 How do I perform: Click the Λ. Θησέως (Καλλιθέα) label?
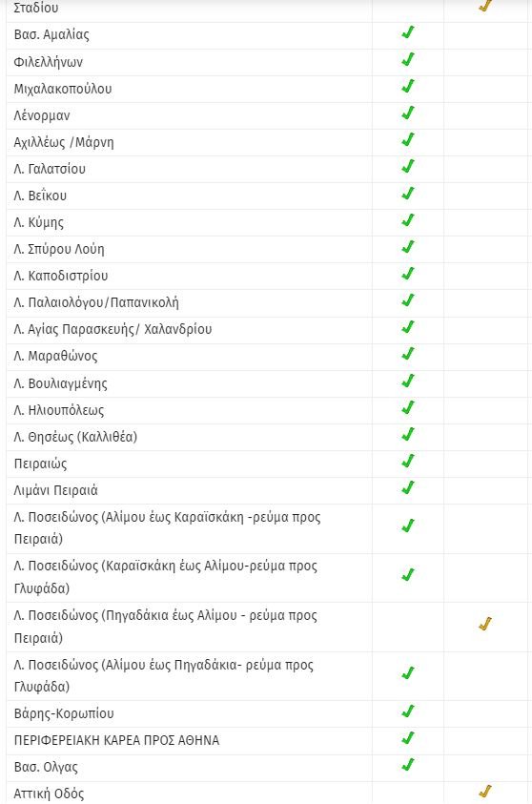coord(75,437)
